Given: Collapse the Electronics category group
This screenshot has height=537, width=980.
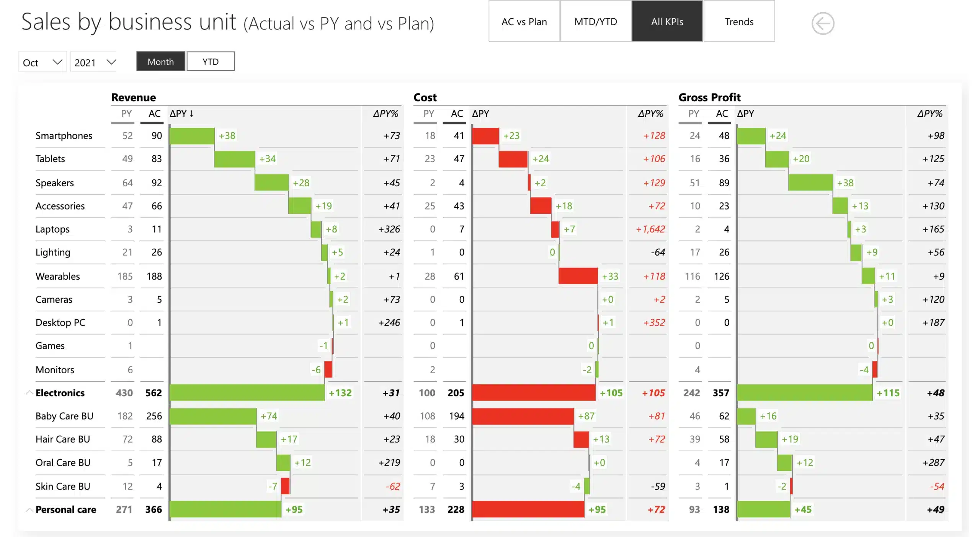Looking at the screenshot, I should click(x=29, y=392).
